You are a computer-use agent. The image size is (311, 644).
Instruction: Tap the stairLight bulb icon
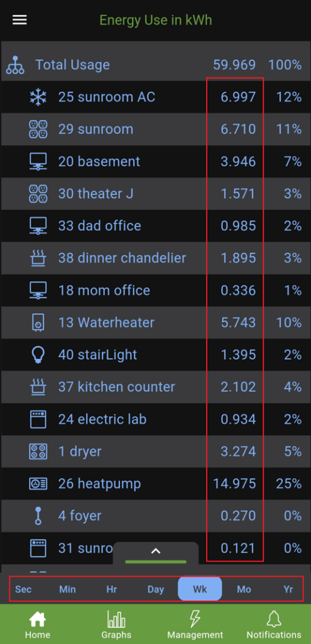click(x=38, y=355)
